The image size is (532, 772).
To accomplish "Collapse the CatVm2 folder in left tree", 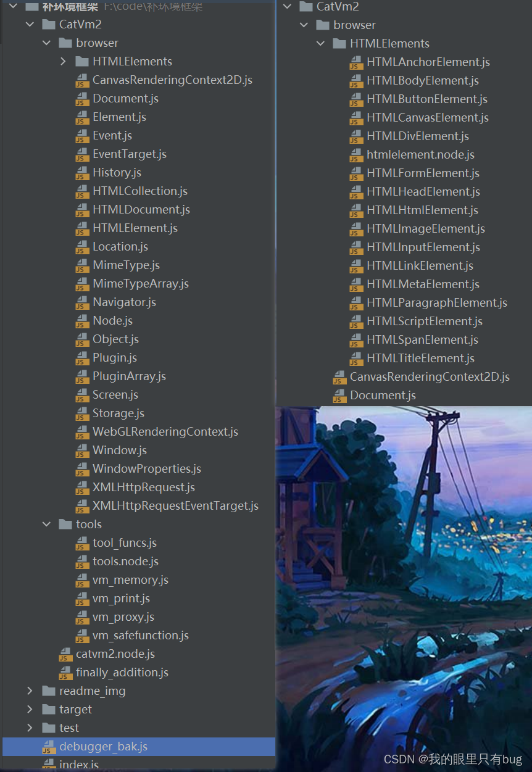I will pyautogui.click(x=30, y=25).
